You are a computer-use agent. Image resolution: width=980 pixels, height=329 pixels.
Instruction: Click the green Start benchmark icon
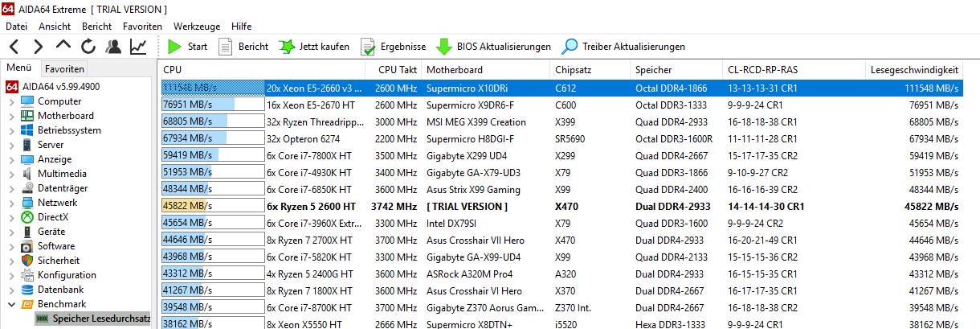point(174,47)
